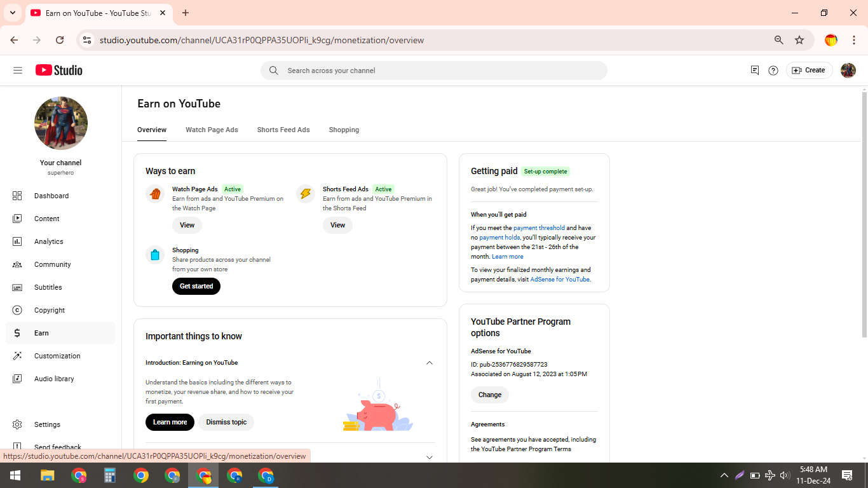Screen dimensions: 868x488
Task: Open the Chrome profile icon
Action: pos(831,40)
